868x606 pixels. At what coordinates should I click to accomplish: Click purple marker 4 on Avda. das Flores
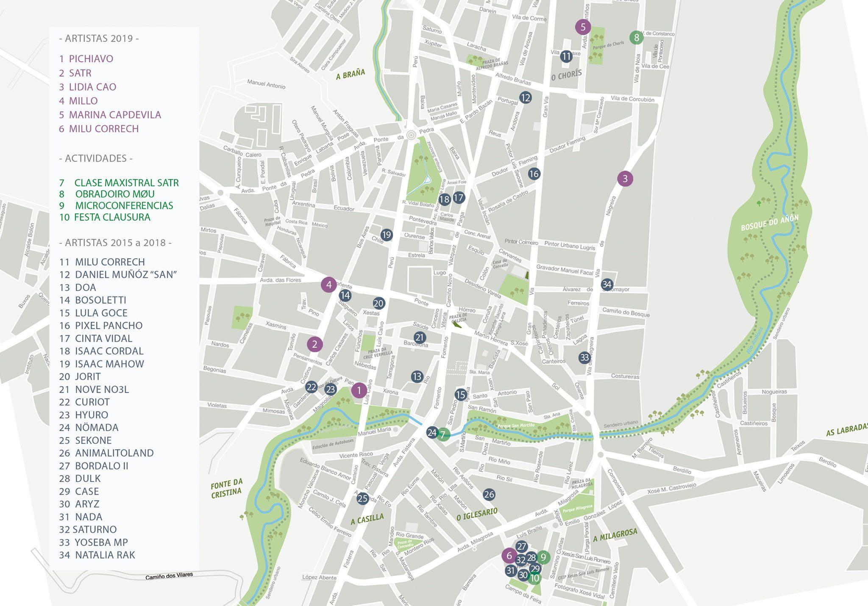click(x=328, y=285)
